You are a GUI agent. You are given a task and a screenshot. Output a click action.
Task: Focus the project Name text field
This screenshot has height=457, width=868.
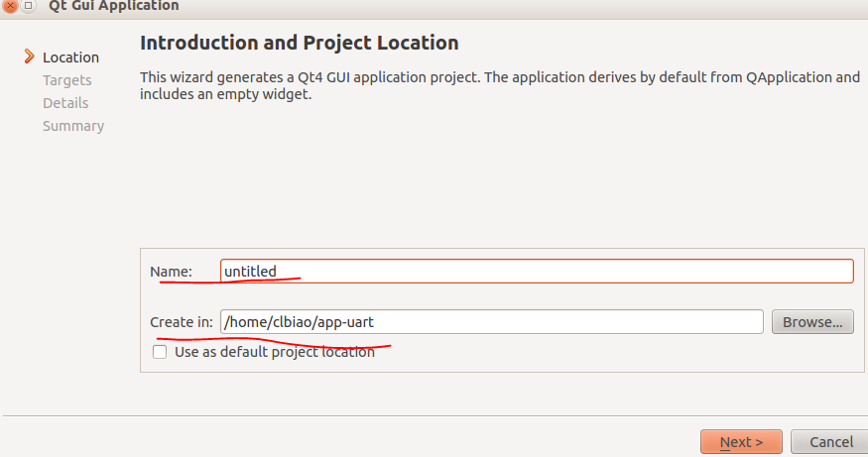pos(537,271)
